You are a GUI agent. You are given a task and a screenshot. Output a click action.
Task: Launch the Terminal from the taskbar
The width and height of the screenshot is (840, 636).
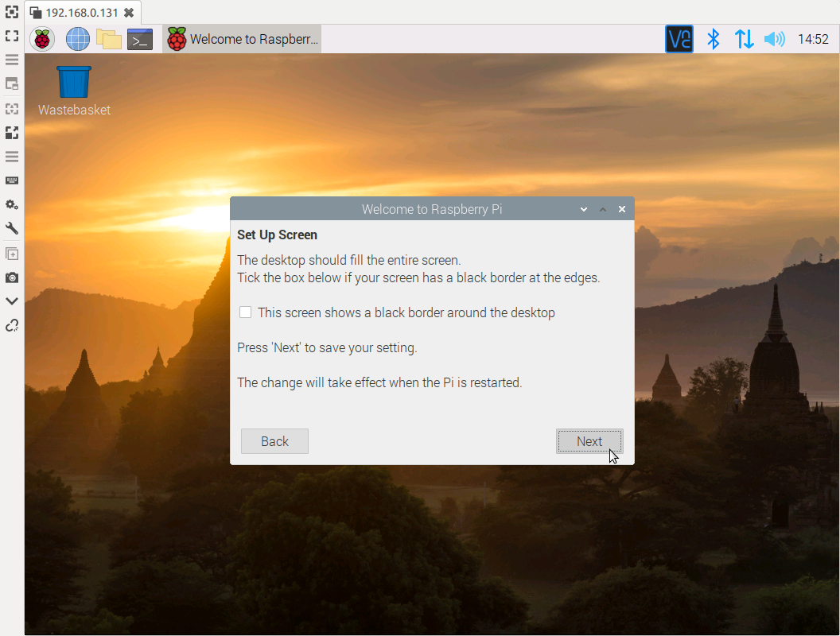[x=140, y=40]
